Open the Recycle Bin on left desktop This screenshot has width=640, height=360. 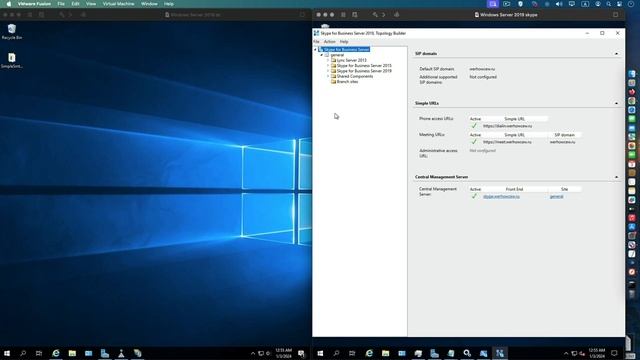(x=11, y=31)
